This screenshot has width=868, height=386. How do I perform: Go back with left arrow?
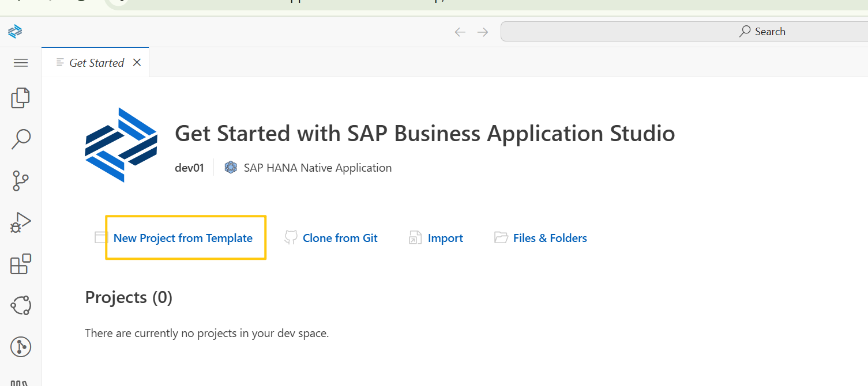pos(460,32)
